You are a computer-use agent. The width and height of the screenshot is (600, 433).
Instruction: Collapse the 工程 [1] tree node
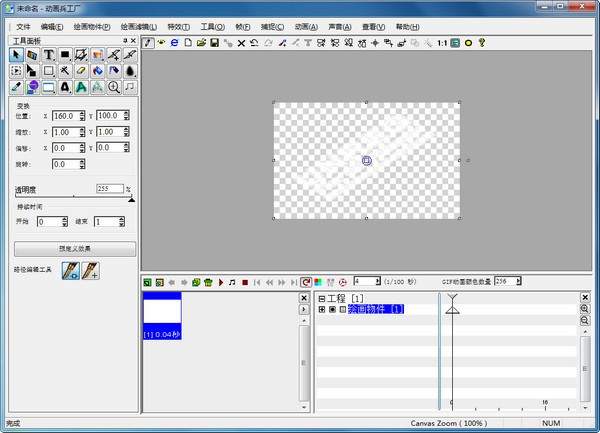[321, 299]
